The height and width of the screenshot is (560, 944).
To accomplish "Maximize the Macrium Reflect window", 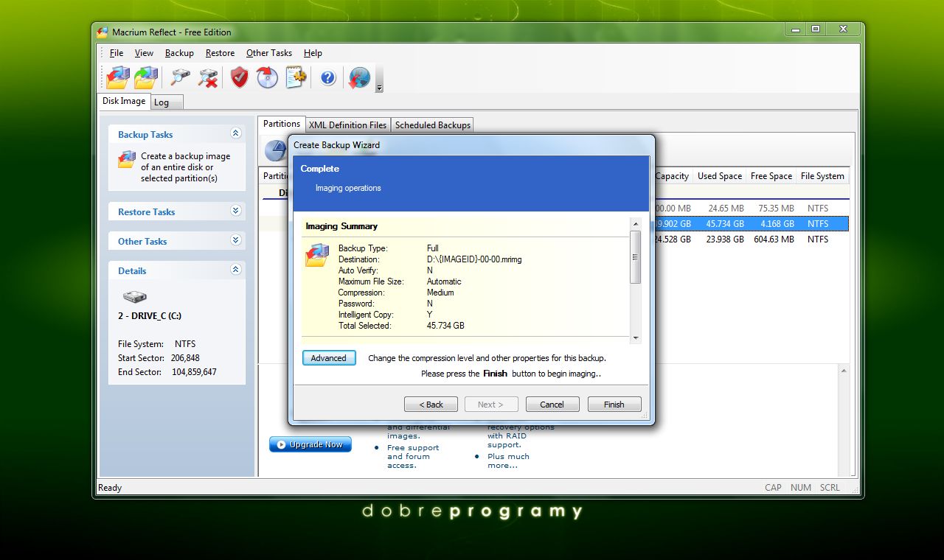I will [x=815, y=29].
